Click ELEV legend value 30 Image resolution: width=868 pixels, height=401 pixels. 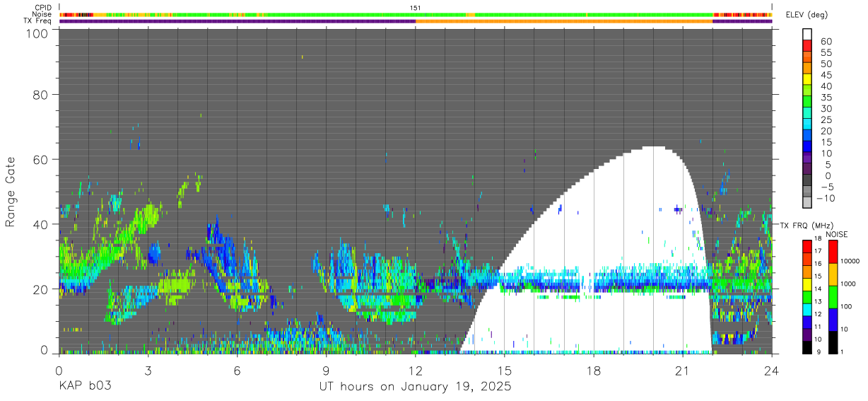(825, 108)
